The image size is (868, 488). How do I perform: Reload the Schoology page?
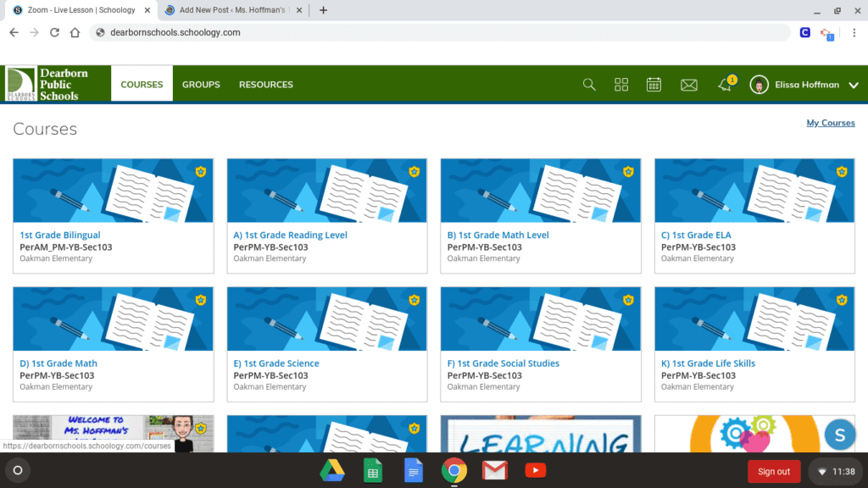54,33
